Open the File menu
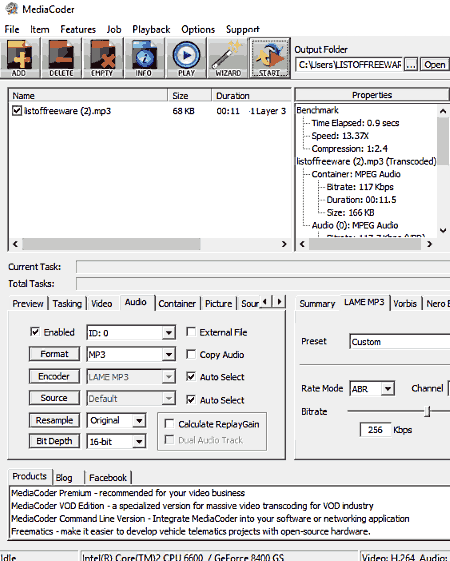Viewport: 450px width, 561px height. tap(12, 29)
